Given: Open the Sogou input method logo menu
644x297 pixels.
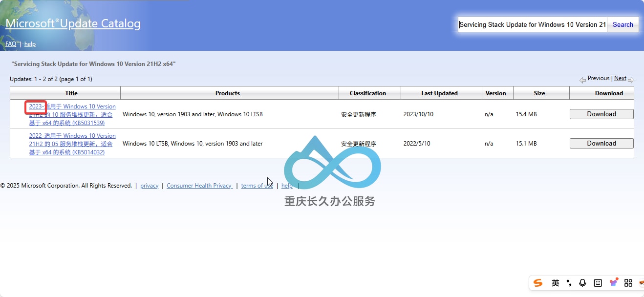Looking at the screenshot, I should pyautogui.click(x=538, y=283).
